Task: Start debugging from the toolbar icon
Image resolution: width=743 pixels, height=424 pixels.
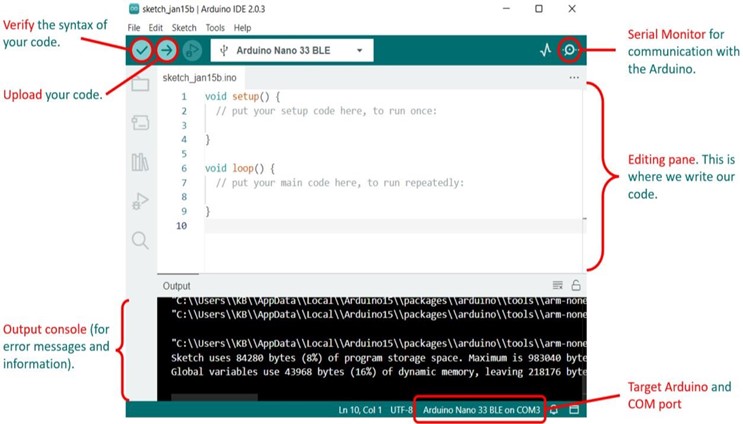Action: point(192,50)
